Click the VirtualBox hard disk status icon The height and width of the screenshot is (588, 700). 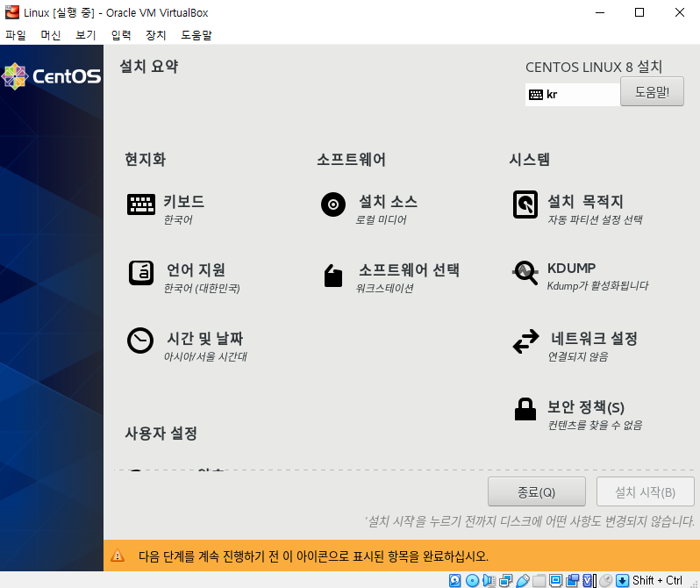[455, 580]
